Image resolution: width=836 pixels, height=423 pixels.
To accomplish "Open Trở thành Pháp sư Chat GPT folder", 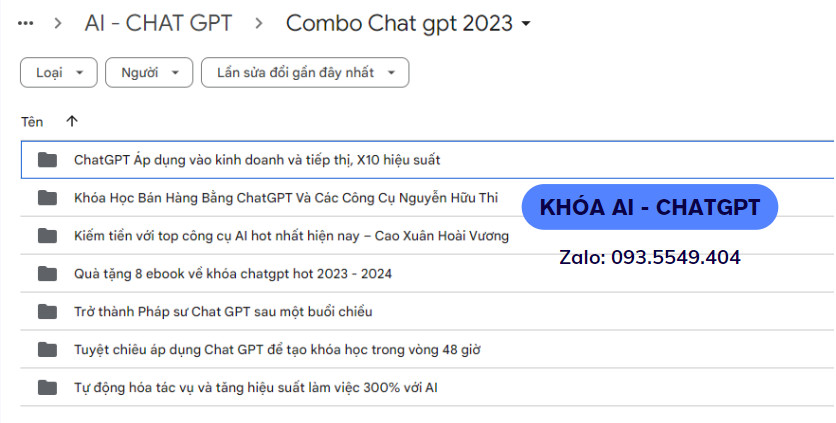I will 223,311.
